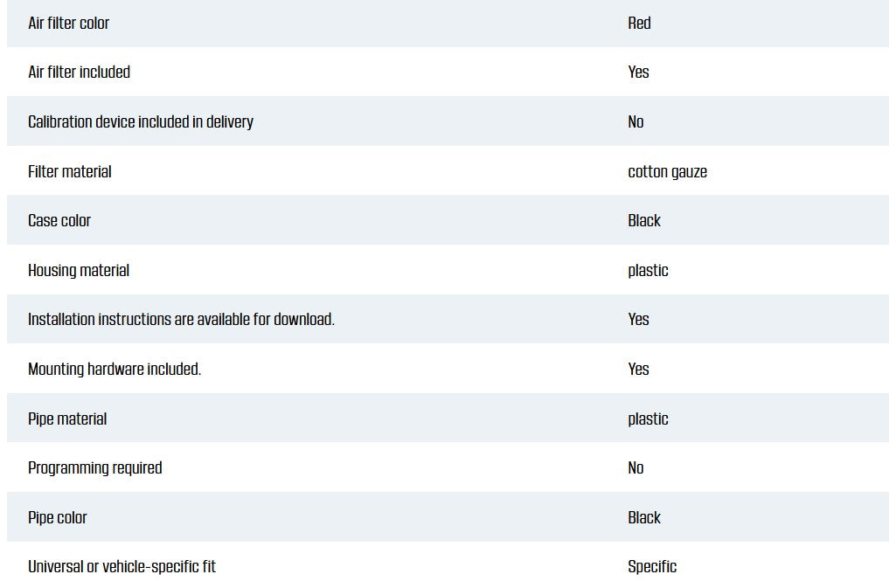Select the "plastic" housing material value
Screen dimensions: 889x588
[648, 271]
